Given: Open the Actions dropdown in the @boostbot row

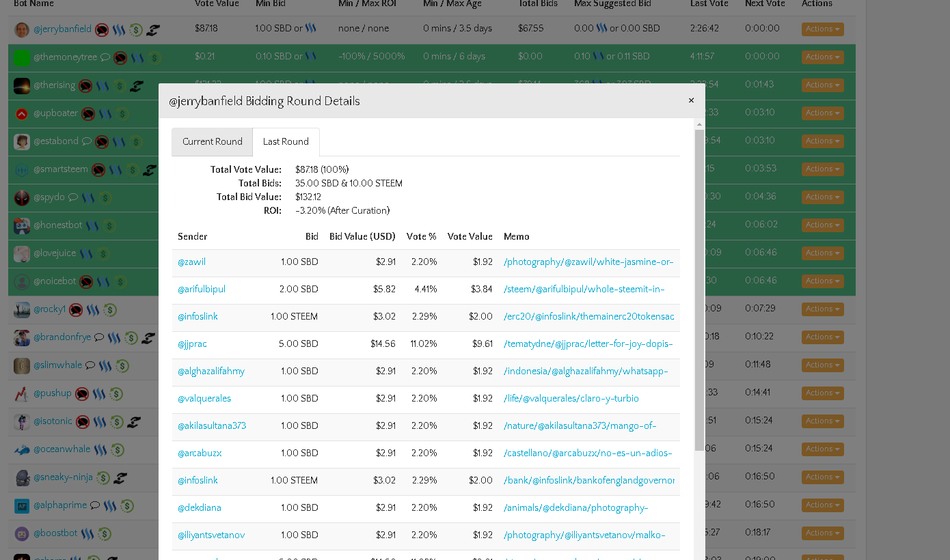Looking at the screenshot, I should 822,533.
